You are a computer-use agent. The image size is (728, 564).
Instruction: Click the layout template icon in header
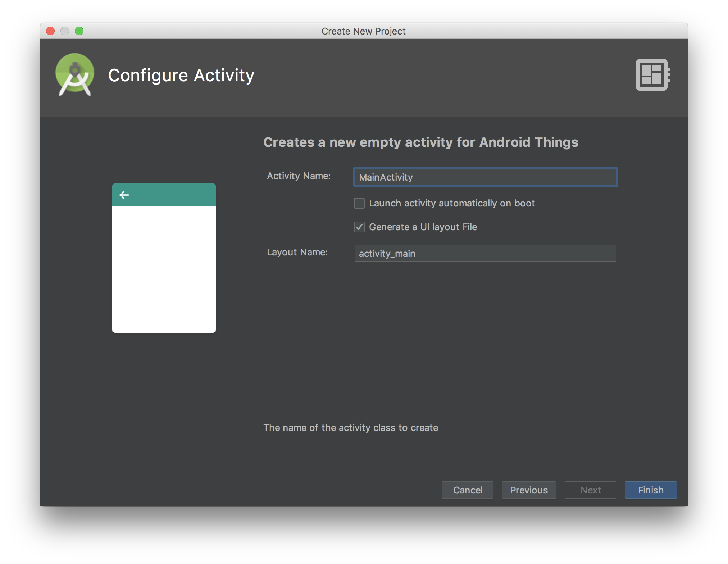[652, 75]
